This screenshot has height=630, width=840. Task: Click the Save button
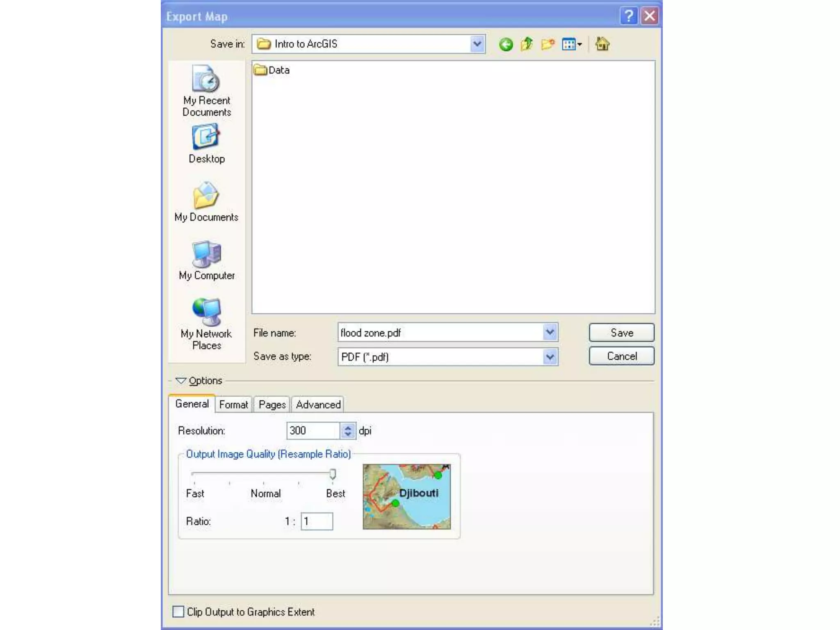pos(621,333)
